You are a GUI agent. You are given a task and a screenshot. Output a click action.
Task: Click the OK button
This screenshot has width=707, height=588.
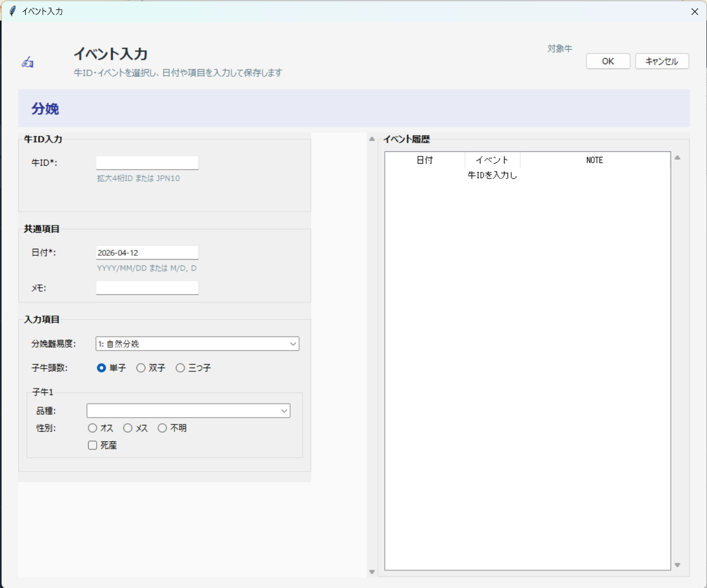pos(608,61)
